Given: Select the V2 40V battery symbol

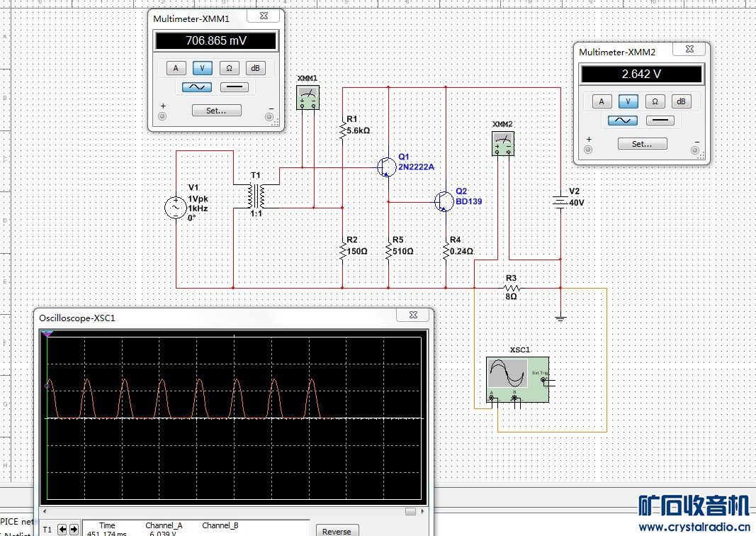Looking at the screenshot, I should click(560, 202).
